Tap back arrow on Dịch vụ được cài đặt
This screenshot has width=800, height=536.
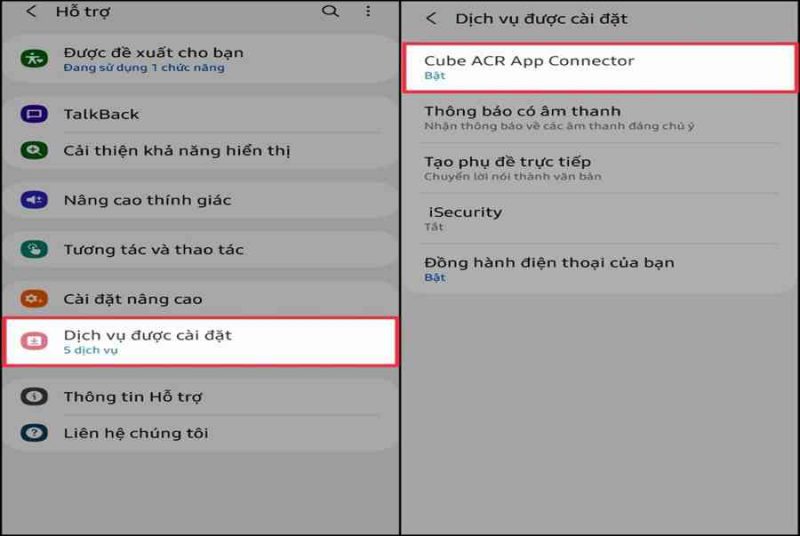431,19
